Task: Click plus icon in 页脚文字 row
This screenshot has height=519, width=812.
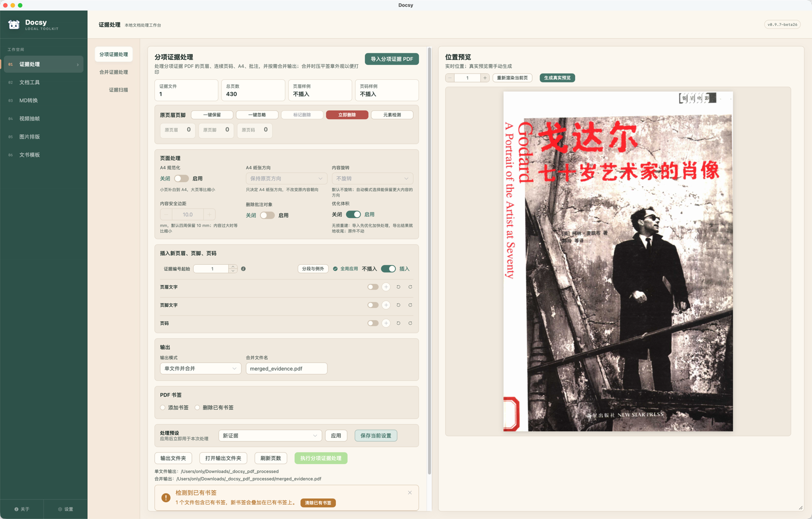Action: [386, 305]
